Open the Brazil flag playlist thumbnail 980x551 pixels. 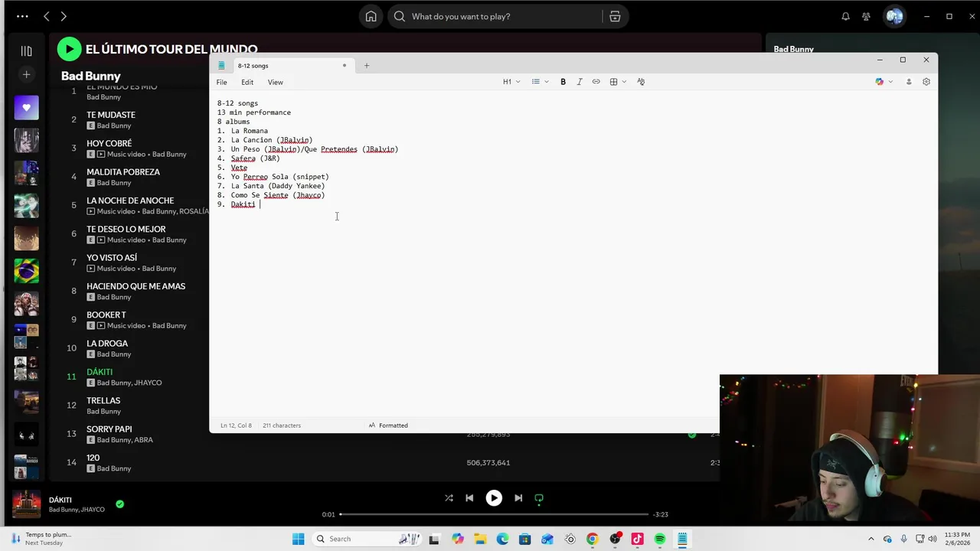pyautogui.click(x=26, y=270)
